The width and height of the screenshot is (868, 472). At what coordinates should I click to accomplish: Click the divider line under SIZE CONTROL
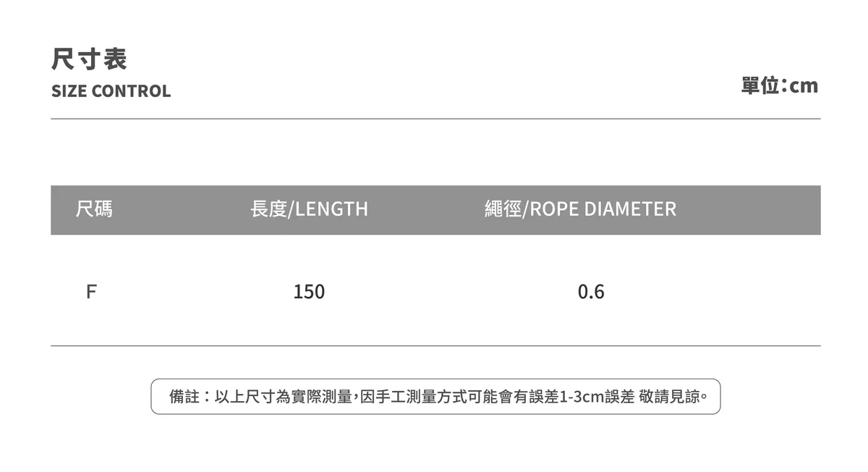(x=435, y=119)
